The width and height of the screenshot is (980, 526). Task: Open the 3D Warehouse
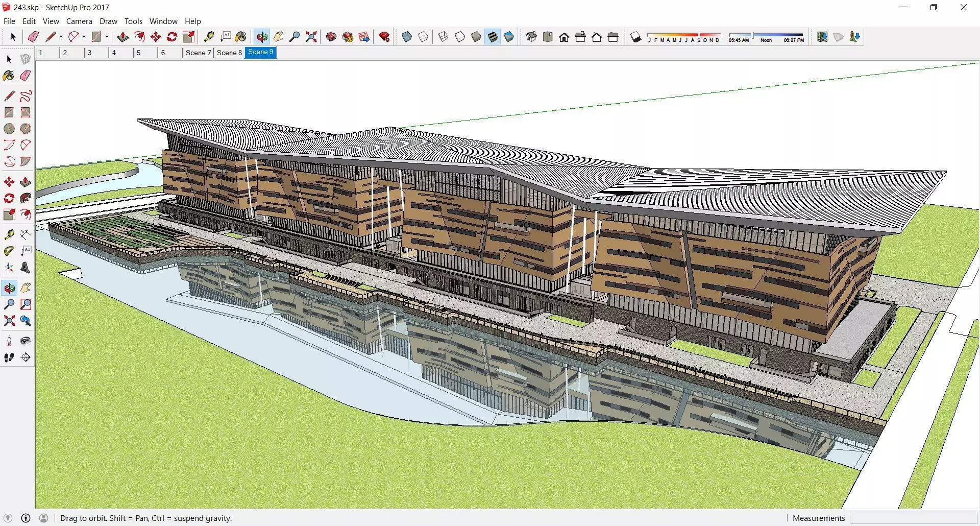click(x=331, y=37)
